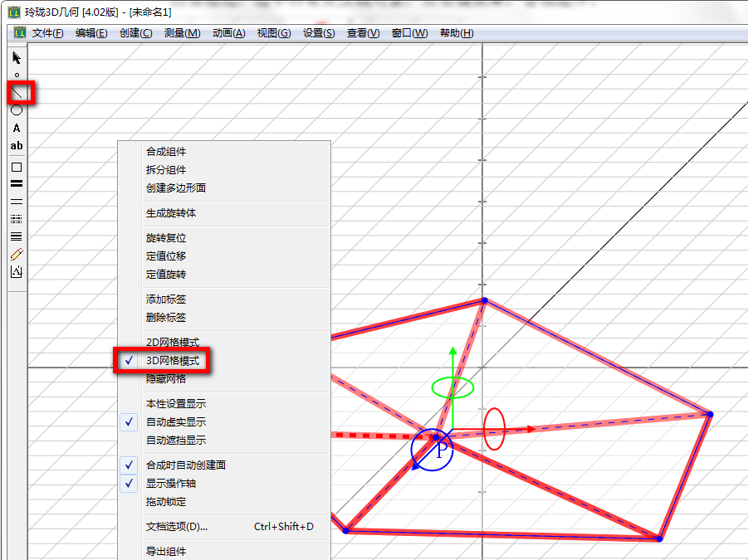Screen dimensions: 748x560
Task: Select the point drawing tool
Action: [17, 75]
